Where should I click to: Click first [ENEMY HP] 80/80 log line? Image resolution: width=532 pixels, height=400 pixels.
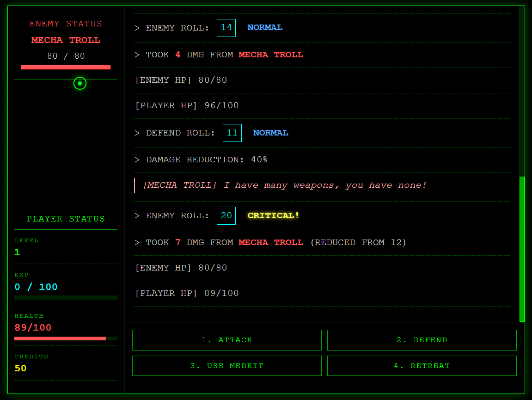tap(322, 80)
